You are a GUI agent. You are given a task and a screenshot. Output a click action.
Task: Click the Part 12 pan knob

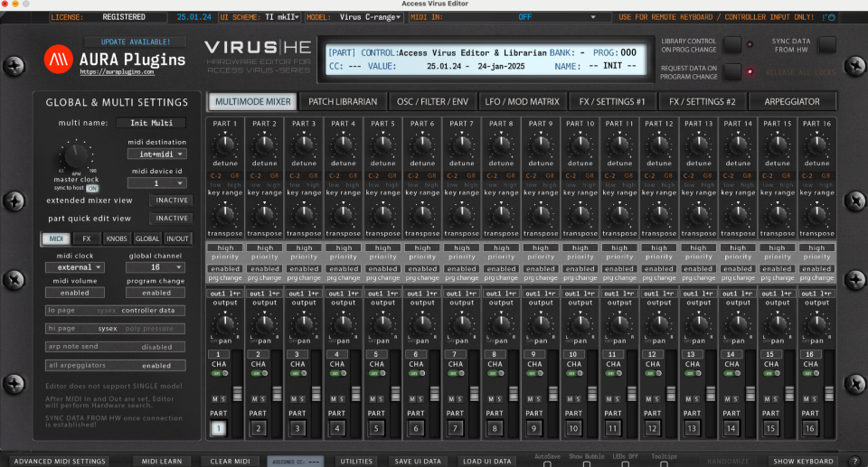659,323
